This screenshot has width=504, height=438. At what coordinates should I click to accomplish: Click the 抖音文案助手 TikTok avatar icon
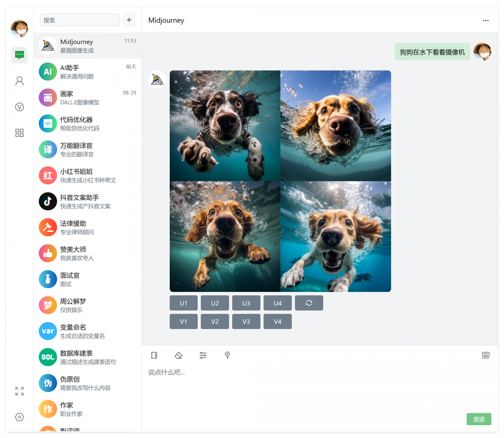coord(48,201)
